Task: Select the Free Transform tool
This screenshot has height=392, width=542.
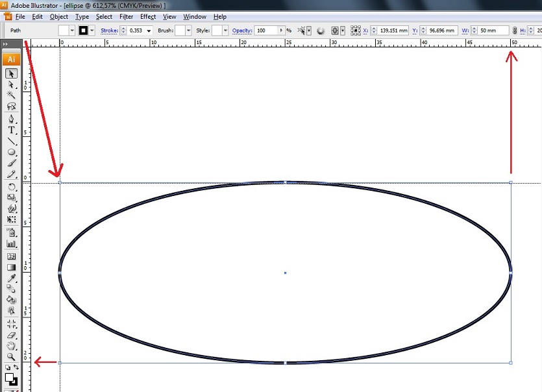Action: tap(11, 219)
